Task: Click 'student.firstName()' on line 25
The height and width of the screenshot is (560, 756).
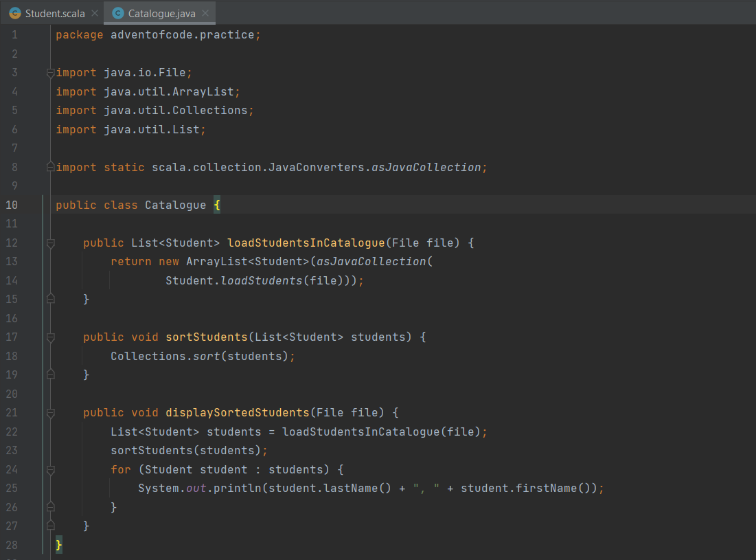Action: pos(525,488)
